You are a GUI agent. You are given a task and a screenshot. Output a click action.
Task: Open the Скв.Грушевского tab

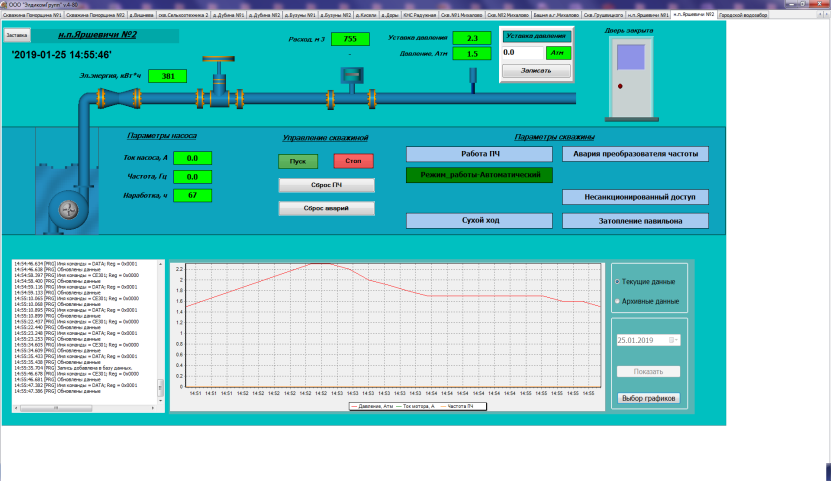604,16
